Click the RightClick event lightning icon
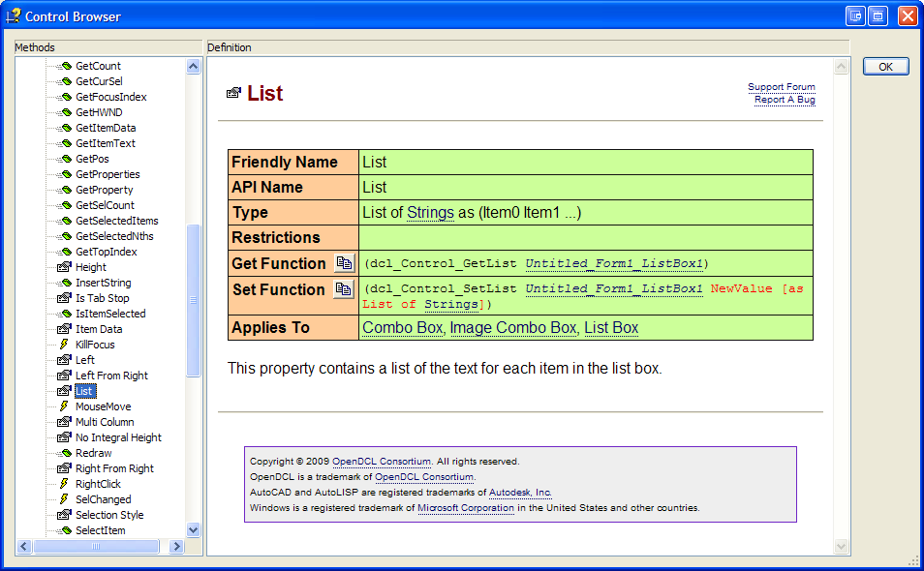 point(64,484)
